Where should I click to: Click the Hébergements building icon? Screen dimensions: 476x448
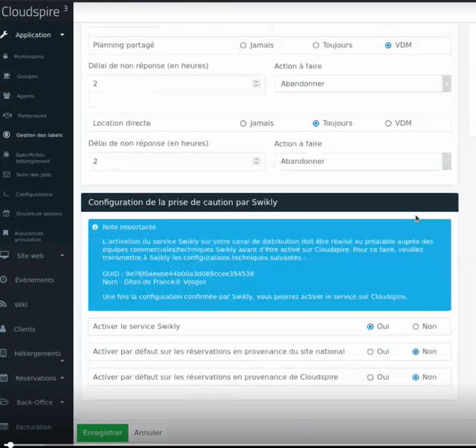pos(3,353)
